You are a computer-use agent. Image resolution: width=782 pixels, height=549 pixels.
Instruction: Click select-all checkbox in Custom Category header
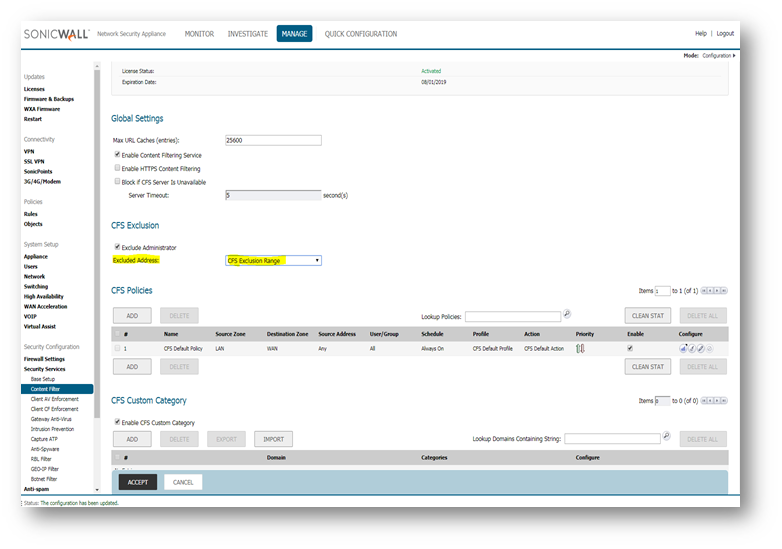117,457
